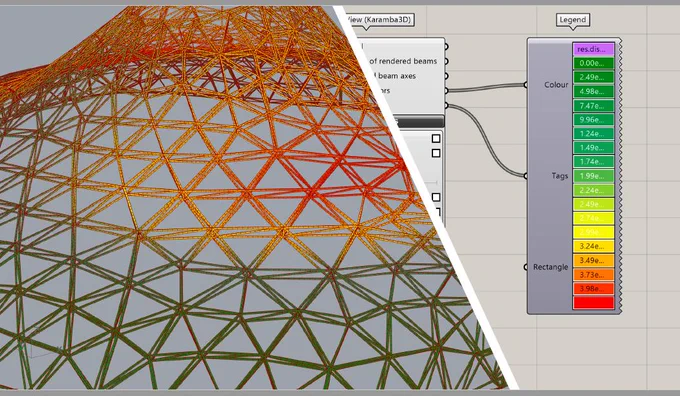Collapse the dark section header bar in ModelView
This screenshot has height=396, width=680.
click(x=419, y=121)
